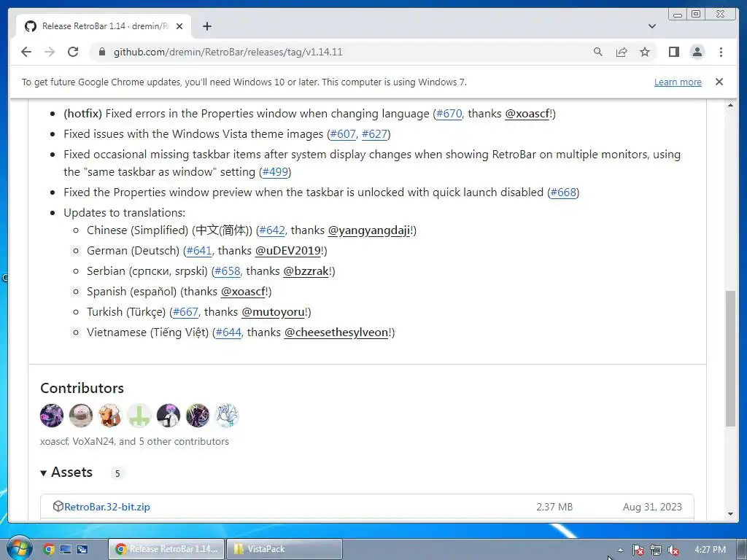Open pull request #658 link

(x=228, y=271)
